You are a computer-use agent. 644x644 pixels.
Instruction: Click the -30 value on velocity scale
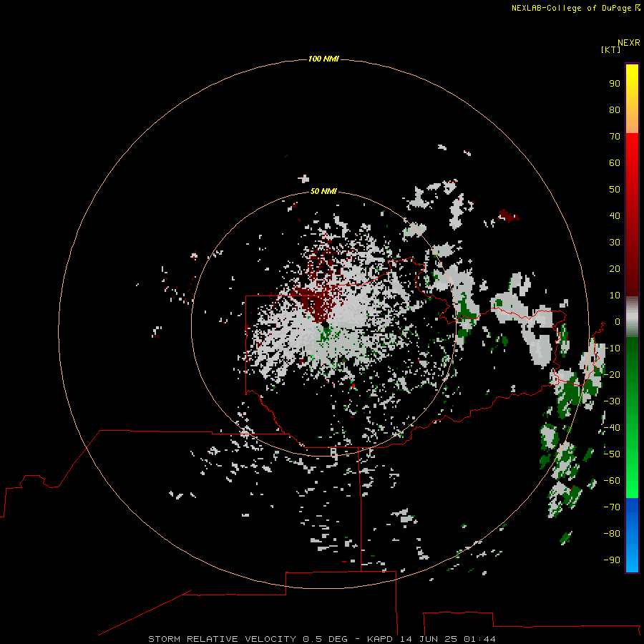pos(612,401)
